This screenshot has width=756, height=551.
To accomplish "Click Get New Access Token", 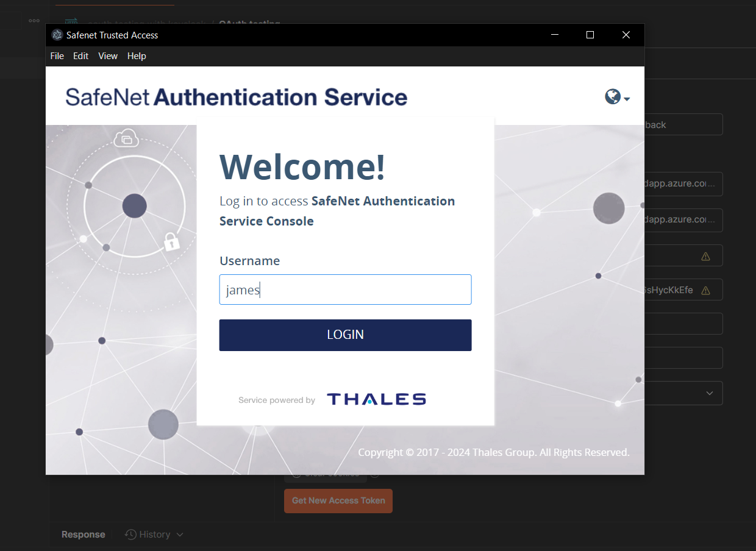I will (338, 500).
